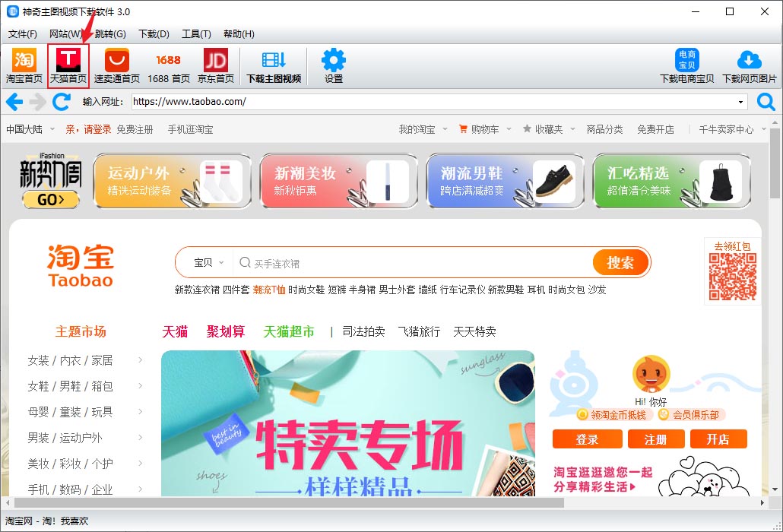783x532 pixels.
Task: Click the 会员俱乐部 link
Action: click(690, 415)
